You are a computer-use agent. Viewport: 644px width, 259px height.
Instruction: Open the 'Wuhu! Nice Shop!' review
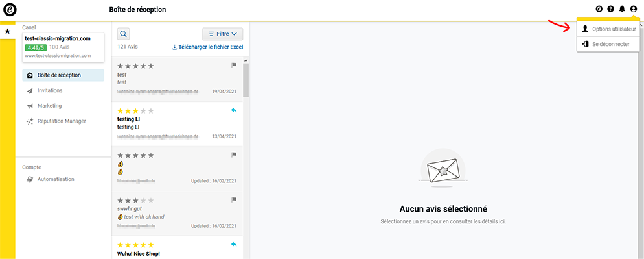click(178, 247)
